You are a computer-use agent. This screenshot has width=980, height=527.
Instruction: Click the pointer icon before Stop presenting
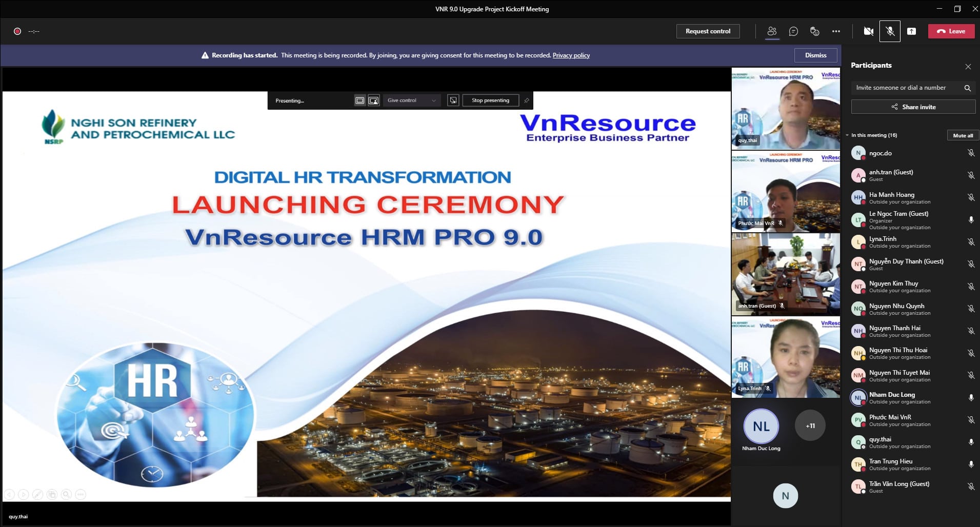[453, 100]
